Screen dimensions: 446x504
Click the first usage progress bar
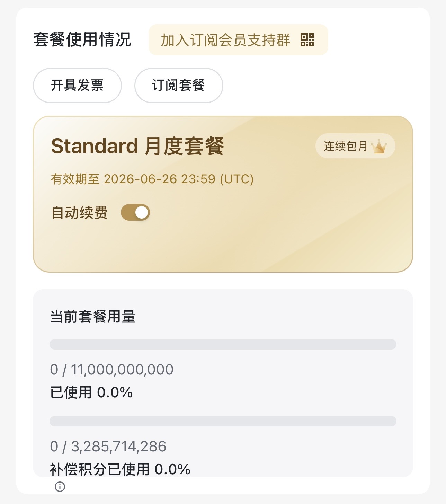point(223,344)
